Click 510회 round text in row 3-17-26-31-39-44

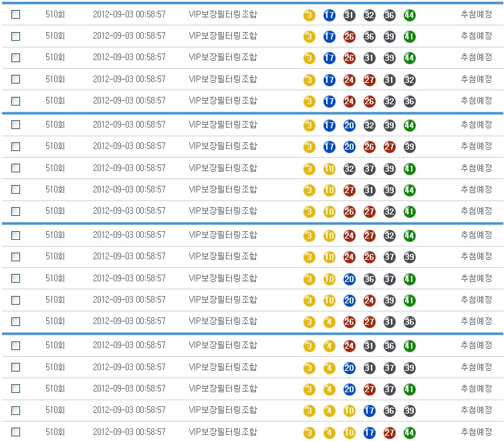click(x=55, y=58)
